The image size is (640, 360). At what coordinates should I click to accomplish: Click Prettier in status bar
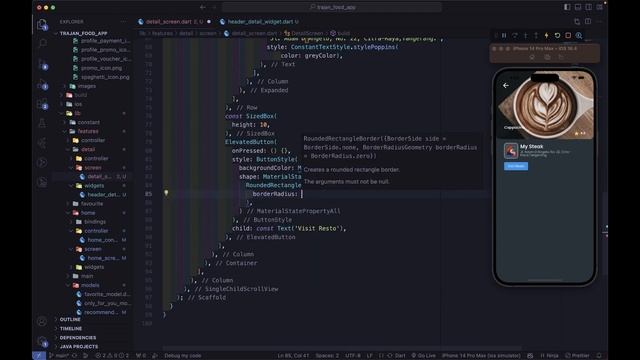pos(577,356)
